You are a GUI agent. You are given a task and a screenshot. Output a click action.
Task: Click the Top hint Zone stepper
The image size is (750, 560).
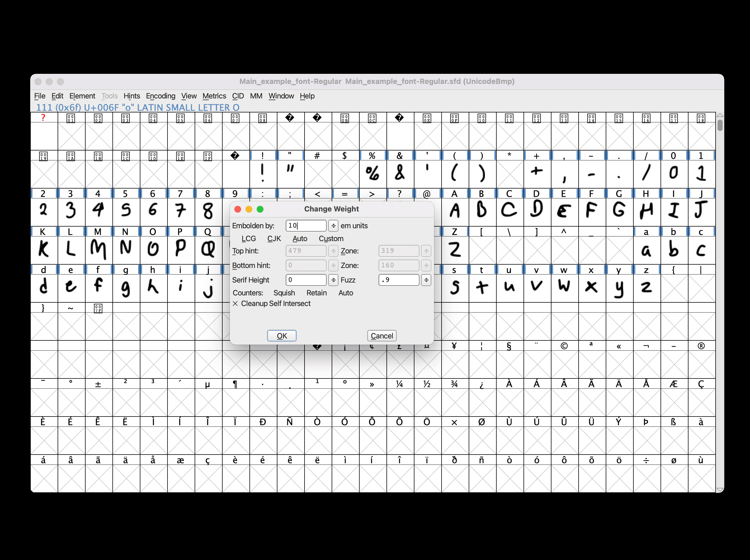pos(426,251)
